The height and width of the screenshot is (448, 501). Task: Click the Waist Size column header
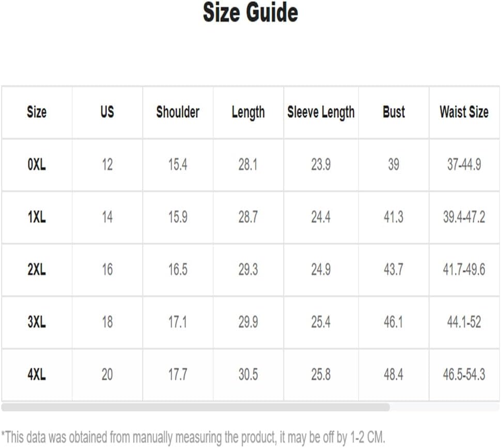[464, 112]
